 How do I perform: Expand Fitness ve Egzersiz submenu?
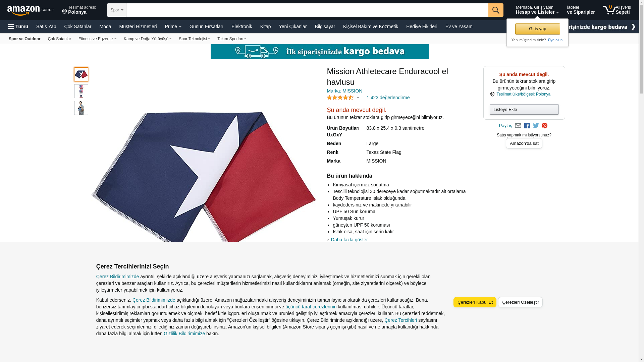[x=97, y=39]
